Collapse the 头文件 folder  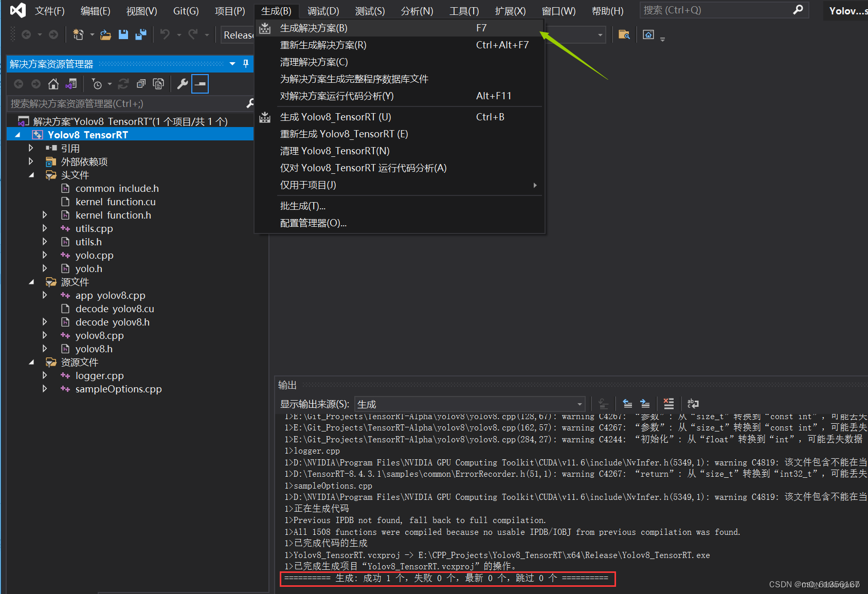[x=31, y=174]
